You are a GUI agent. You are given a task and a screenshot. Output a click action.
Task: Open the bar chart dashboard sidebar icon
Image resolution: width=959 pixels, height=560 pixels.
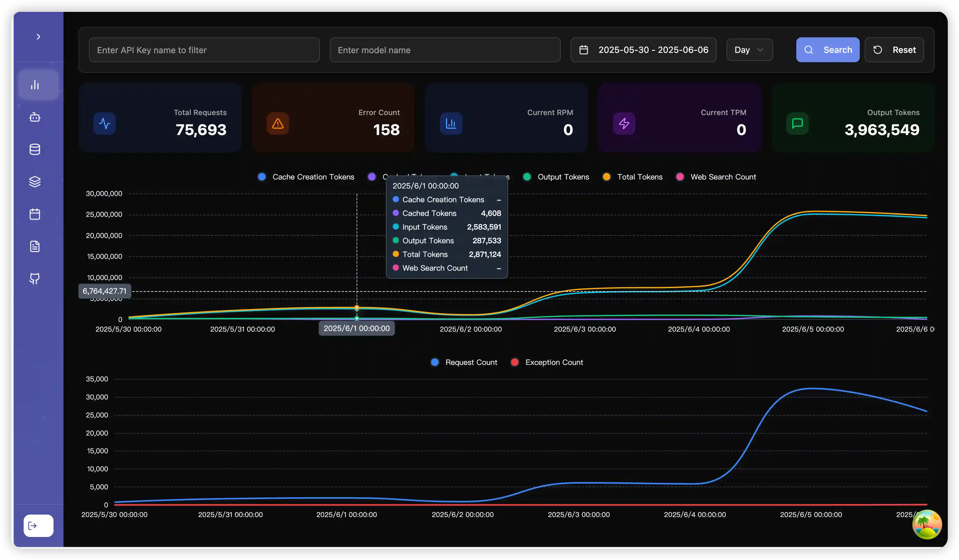pyautogui.click(x=35, y=85)
